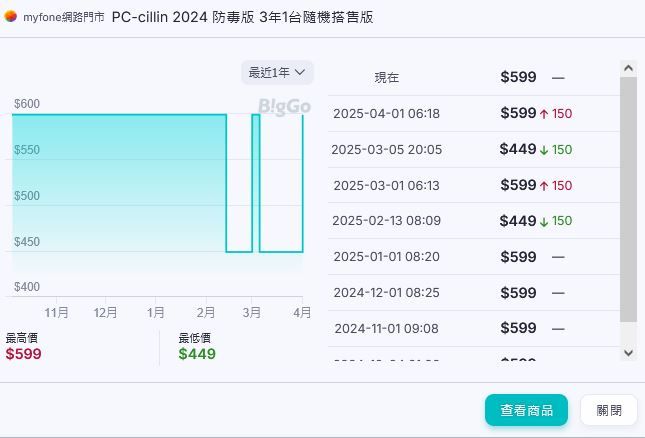Click the 最高價 $599 value

(x=24, y=354)
